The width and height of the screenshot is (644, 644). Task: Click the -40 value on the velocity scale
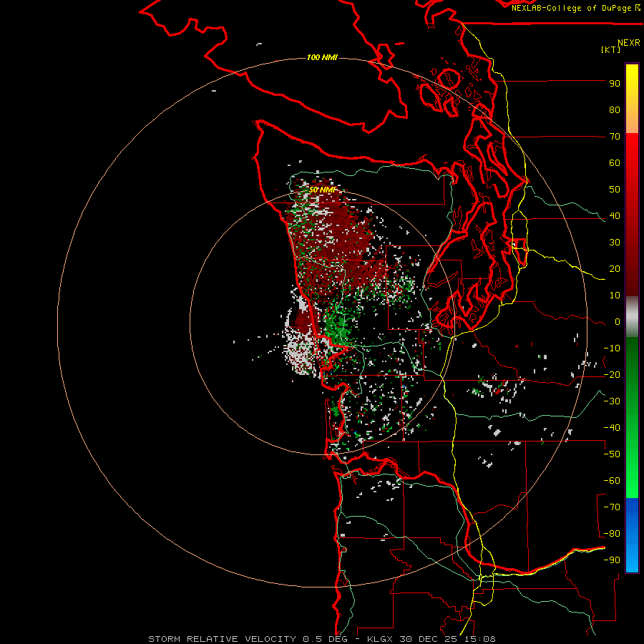click(612, 428)
